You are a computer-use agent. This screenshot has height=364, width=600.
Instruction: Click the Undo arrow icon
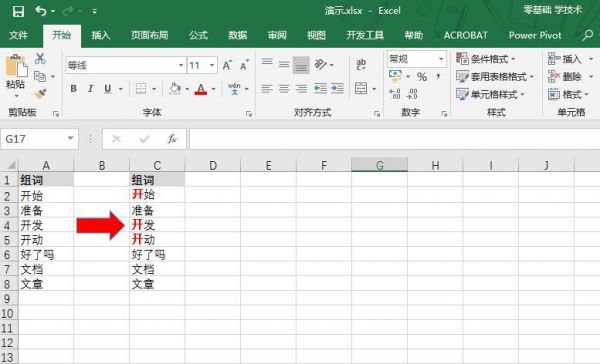pos(41,11)
